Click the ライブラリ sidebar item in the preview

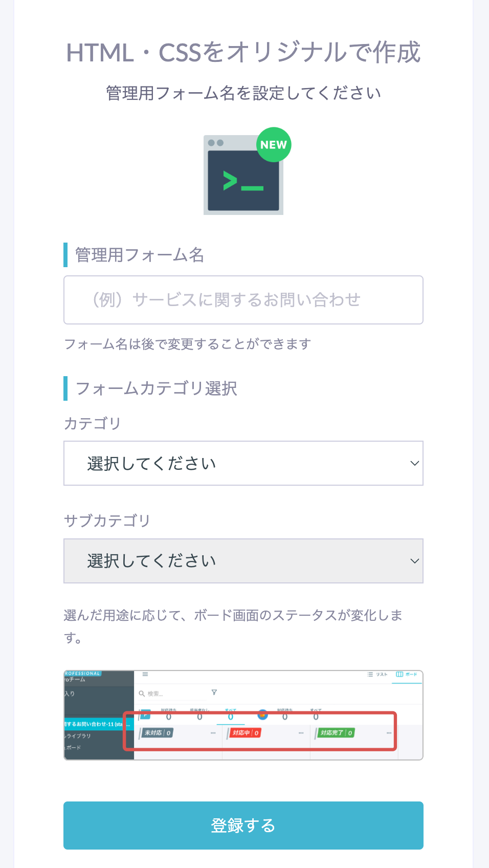pos(78,736)
